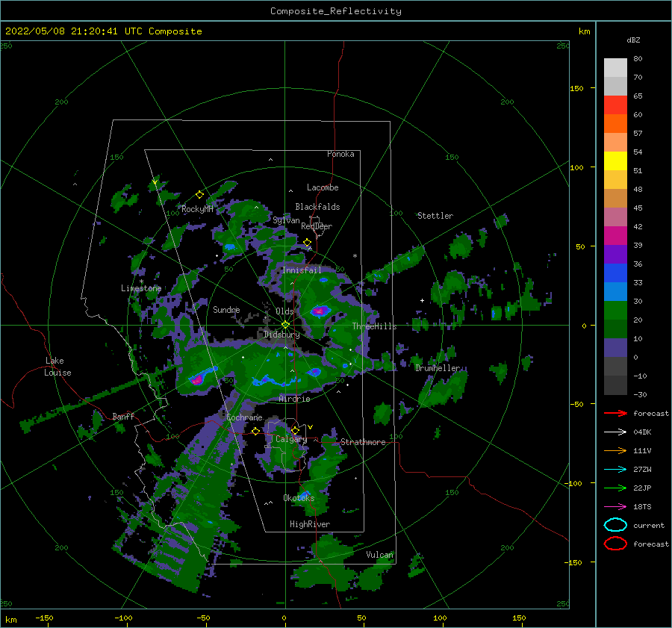Click the Drumheller label
The image size is (672, 628).
438,369
